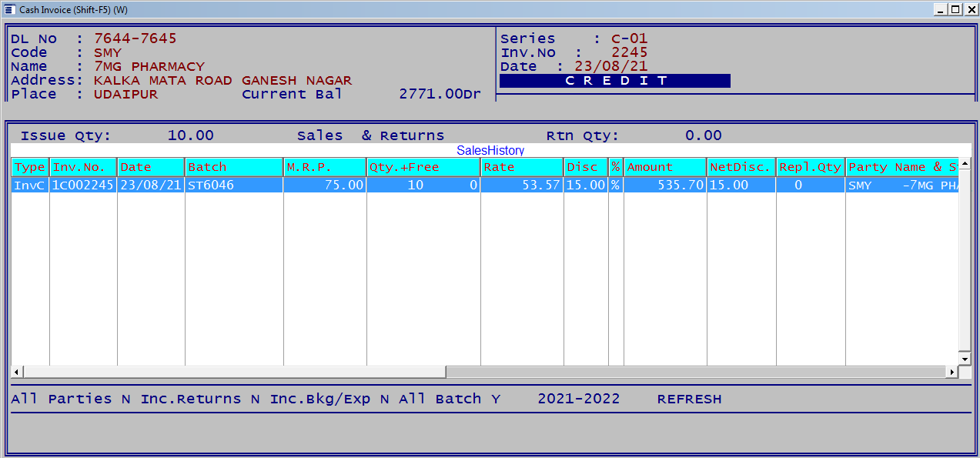Screen dimensions: 980x458
Task: Click the 23/08/21 date cell in the grid
Action: pos(151,186)
